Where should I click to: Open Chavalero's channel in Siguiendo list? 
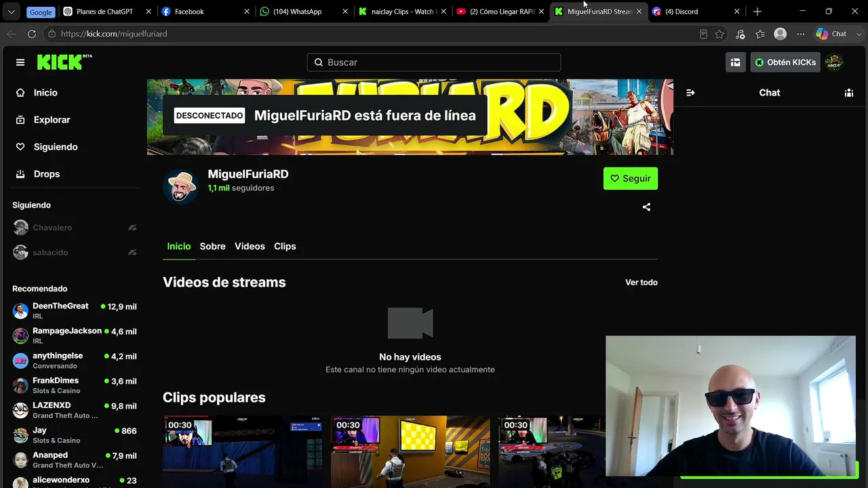pyautogui.click(x=75, y=228)
